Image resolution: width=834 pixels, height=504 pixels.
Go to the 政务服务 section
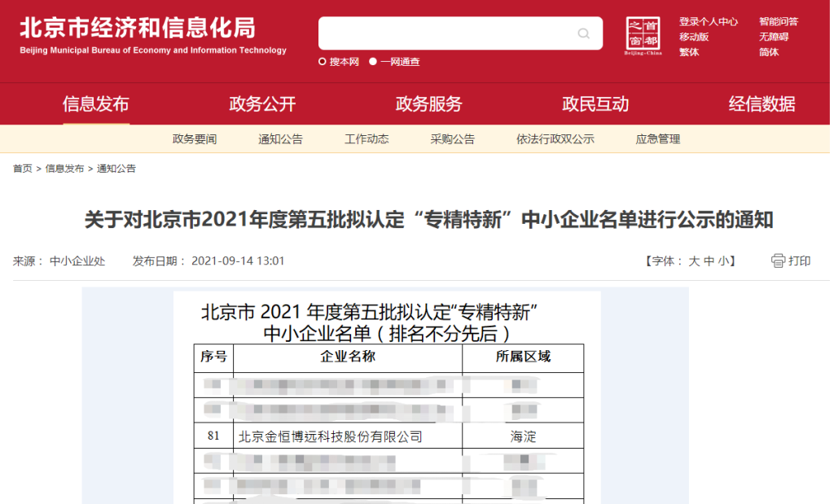coord(428,104)
